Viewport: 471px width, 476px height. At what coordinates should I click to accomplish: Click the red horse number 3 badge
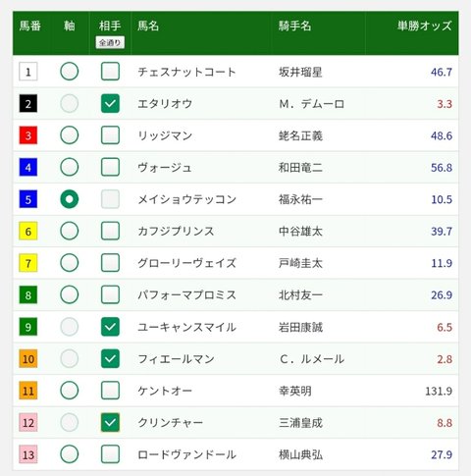coord(28,135)
